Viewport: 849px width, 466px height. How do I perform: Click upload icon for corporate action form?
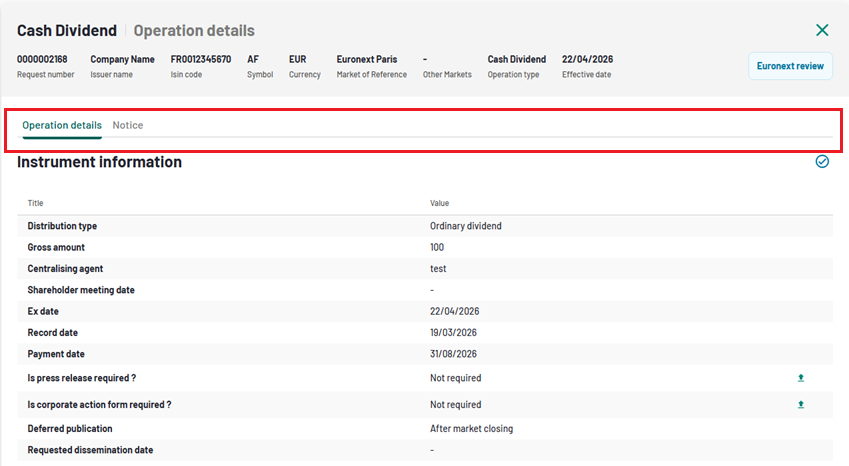[x=800, y=405]
